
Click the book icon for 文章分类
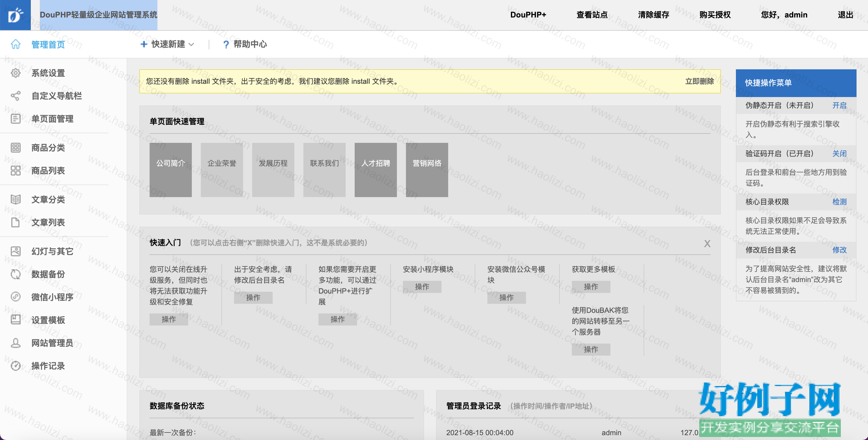click(15, 200)
